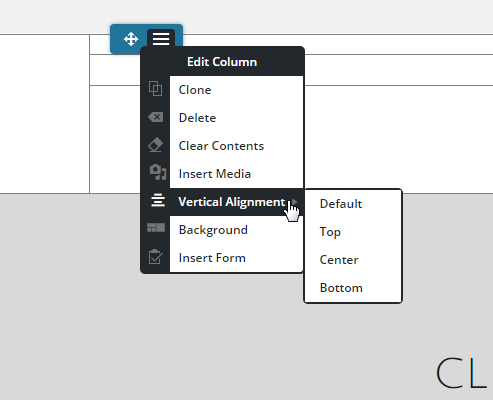The height and width of the screenshot is (400, 493).
Task: Click the Clone overlapping squares icon
Action: click(155, 88)
